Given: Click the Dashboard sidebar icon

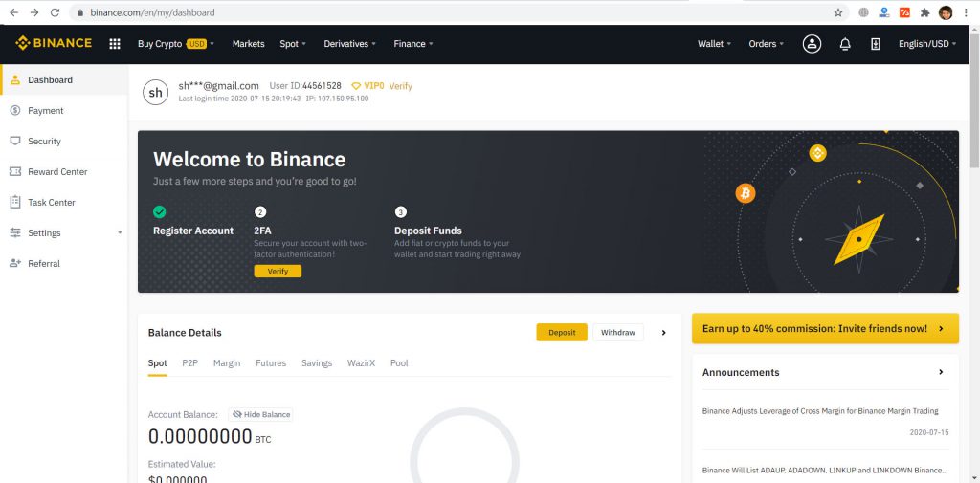Looking at the screenshot, I should pyautogui.click(x=15, y=80).
